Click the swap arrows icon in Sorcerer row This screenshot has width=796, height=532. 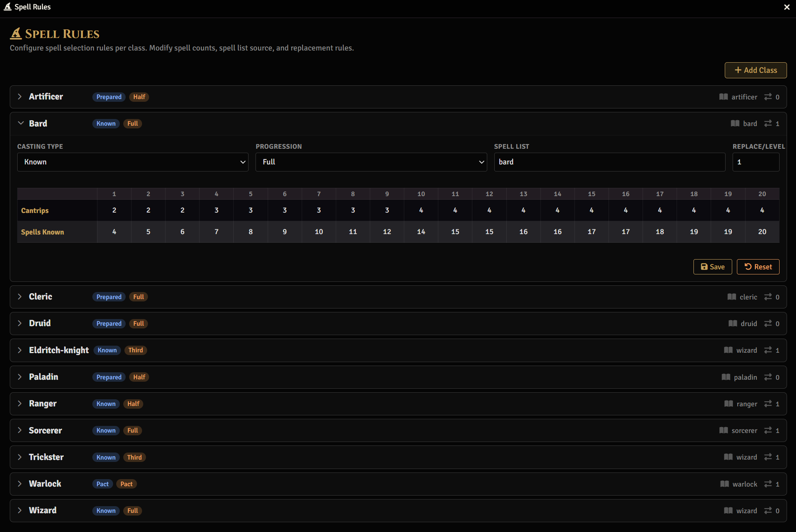point(768,430)
